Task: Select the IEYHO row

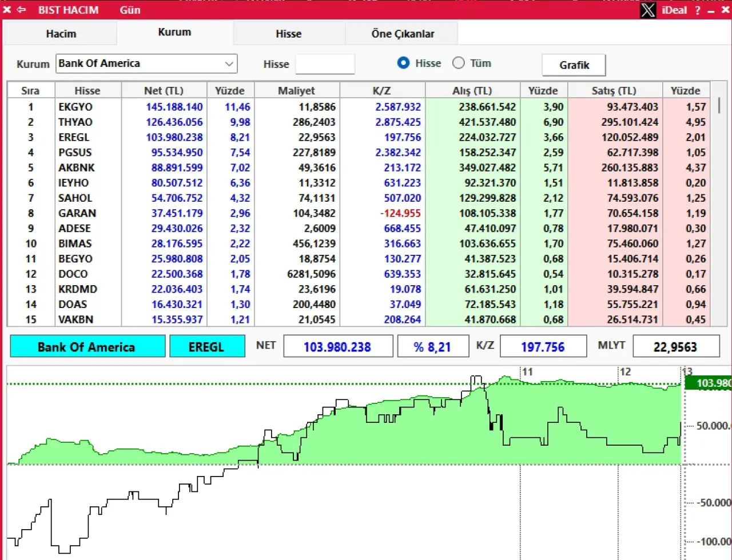Action: tap(359, 183)
